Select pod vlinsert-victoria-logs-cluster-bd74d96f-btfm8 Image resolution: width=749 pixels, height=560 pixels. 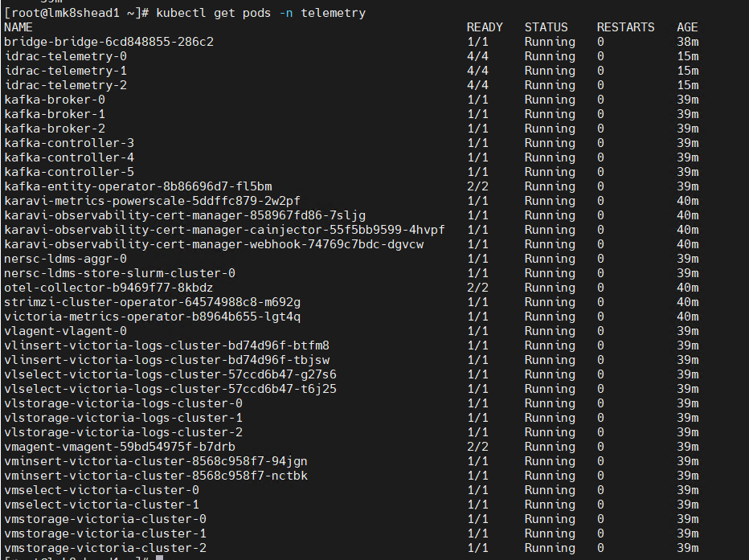click(x=166, y=345)
